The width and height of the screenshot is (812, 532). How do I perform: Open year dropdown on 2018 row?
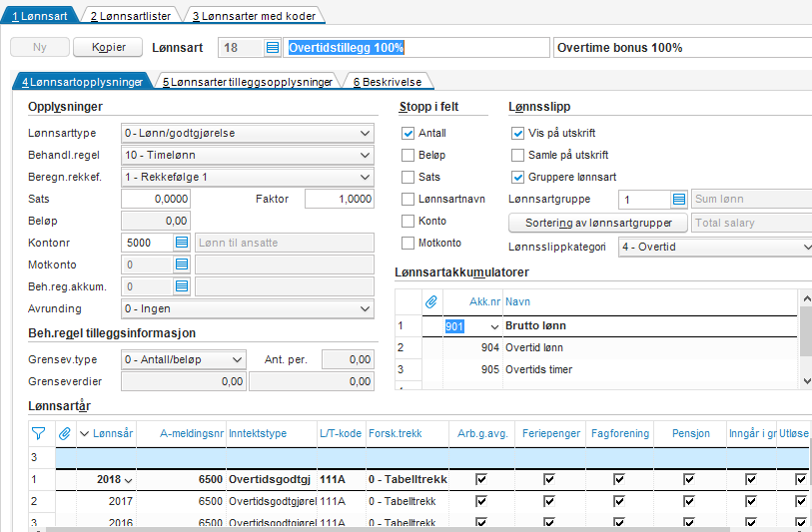(x=129, y=480)
